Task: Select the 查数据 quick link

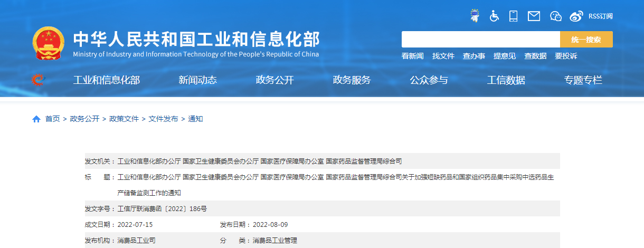Action: pyautogui.click(x=535, y=56)
